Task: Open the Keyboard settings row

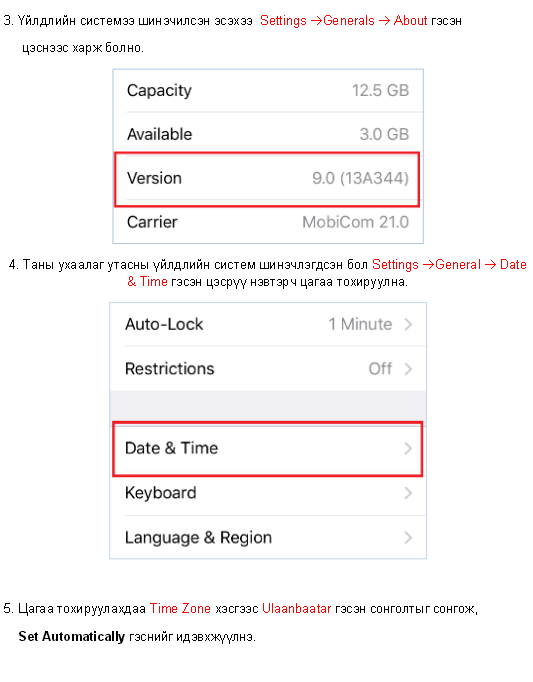Action: (x=268, y=493)
